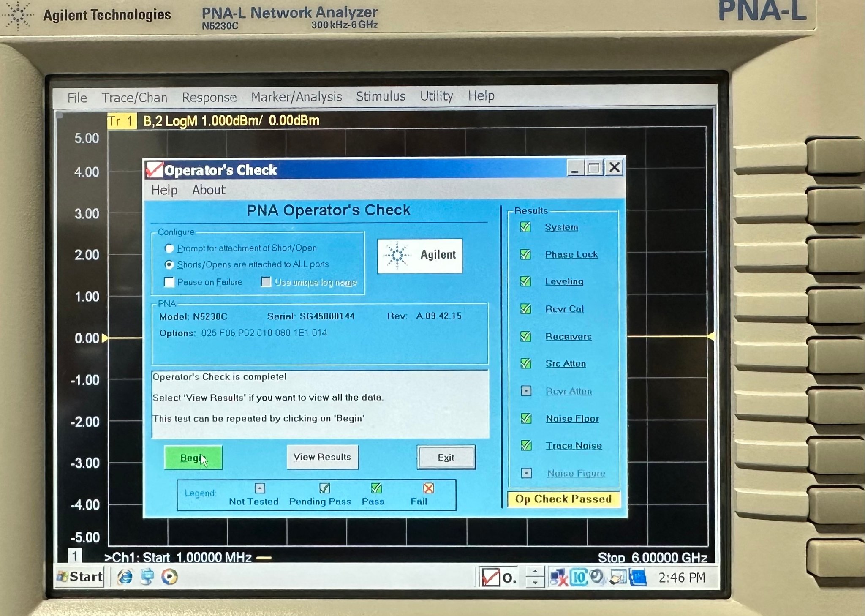Open the Response menu
Image resolution: width=865 pixels, height=616 pixels.
(209, 97)
